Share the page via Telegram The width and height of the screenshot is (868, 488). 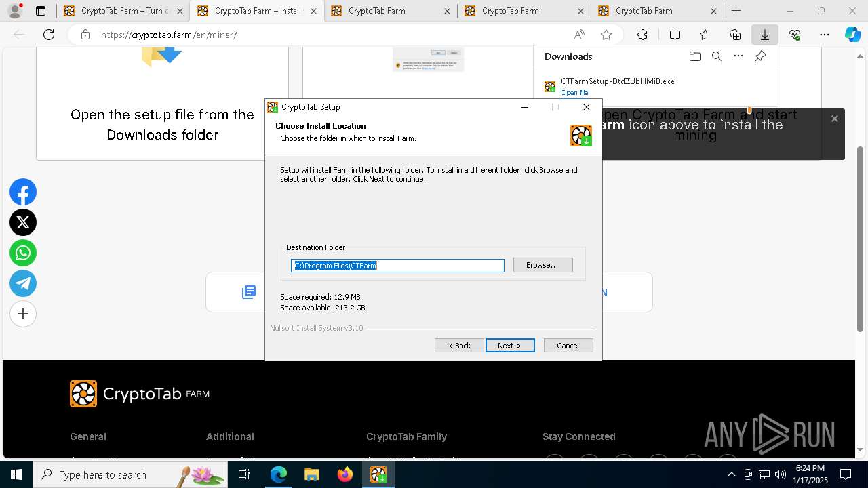point(23,283)
